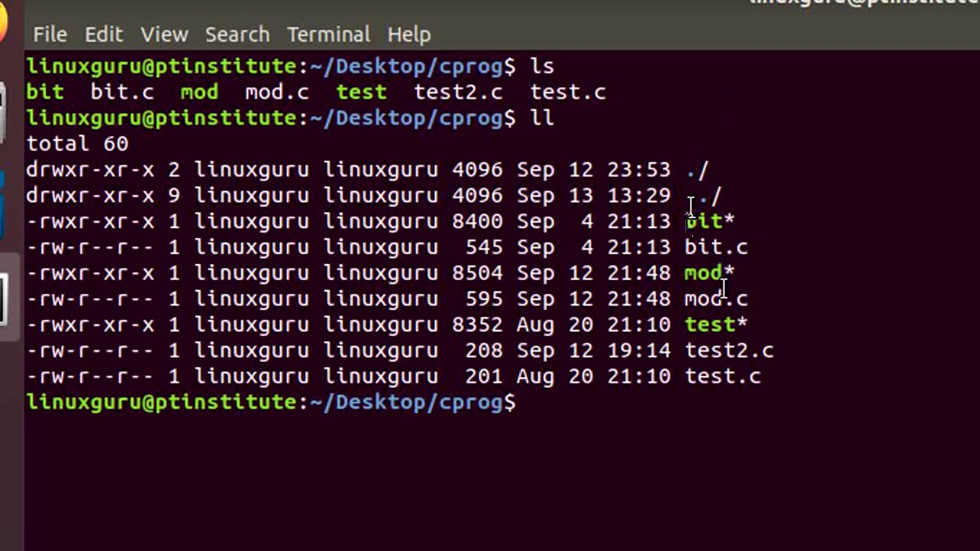Viewport: 980px width, 551px height.
Task: Click 'mod.c' in the long listing
Action: tap(717, 299)
